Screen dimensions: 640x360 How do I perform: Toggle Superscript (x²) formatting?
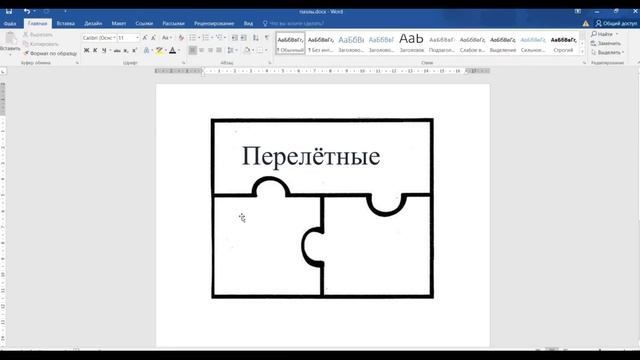[134, 50]
